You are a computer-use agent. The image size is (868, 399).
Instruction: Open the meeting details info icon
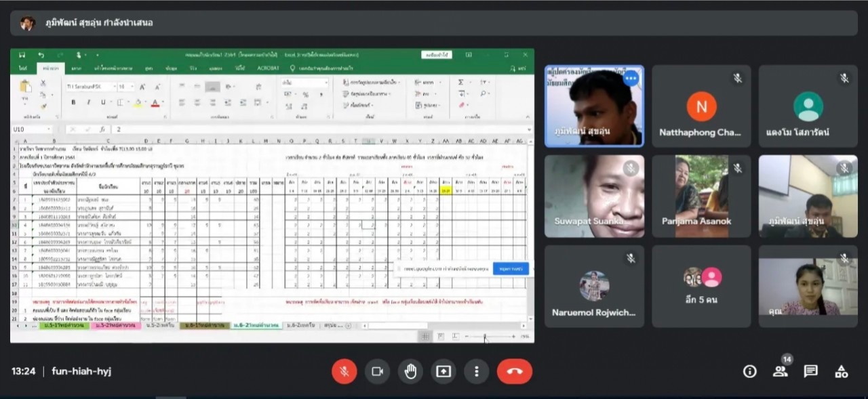pyautogui.click(x=749, y=371)
